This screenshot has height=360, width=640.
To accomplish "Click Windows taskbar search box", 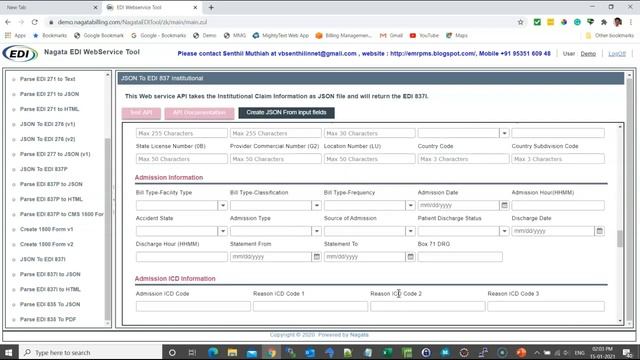I will (x=91, y=352).
